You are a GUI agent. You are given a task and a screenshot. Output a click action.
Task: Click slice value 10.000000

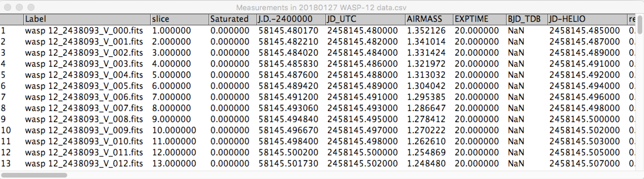[174, 130]
